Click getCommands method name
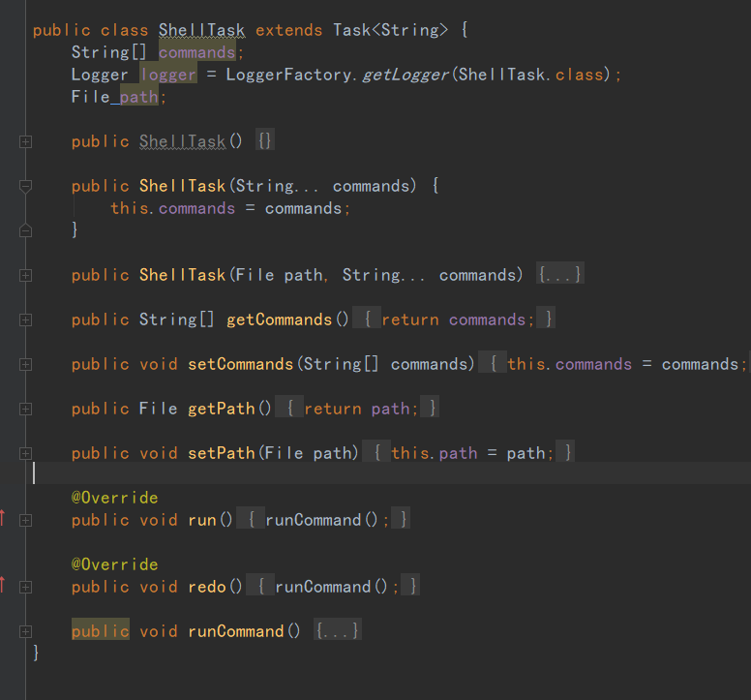Viewport: 751px width, 700px height. (x=280, y=320)
